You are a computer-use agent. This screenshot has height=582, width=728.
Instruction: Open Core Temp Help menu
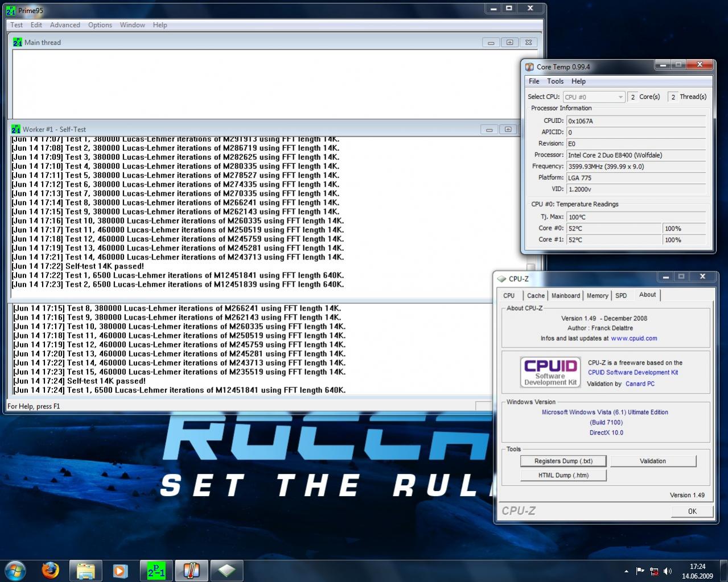pos(578,81)
